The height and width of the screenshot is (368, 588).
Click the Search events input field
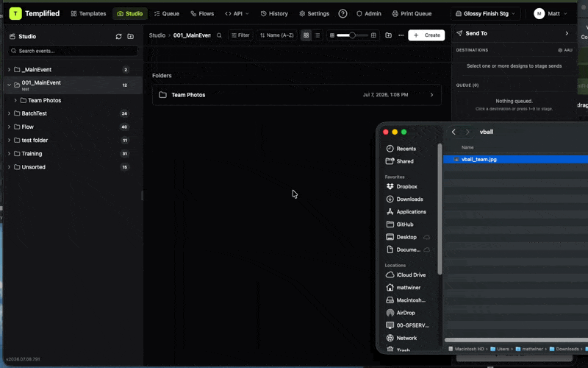point(73,51)
